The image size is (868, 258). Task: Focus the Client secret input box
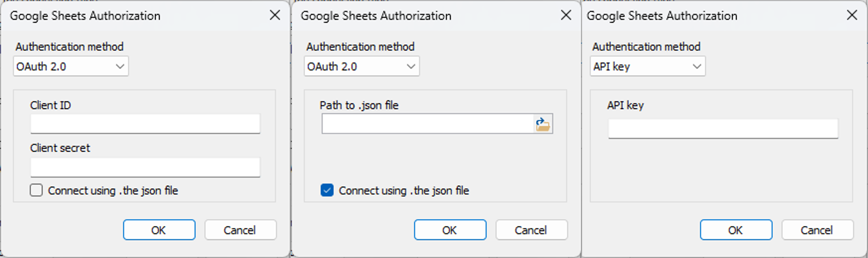coord(145,167)
